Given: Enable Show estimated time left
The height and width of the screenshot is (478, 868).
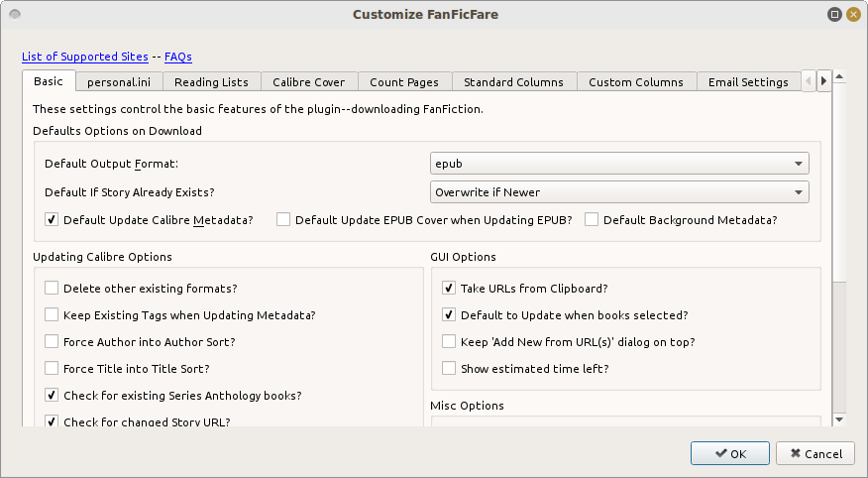Looking at the screenshot, I should coord(449,369).
